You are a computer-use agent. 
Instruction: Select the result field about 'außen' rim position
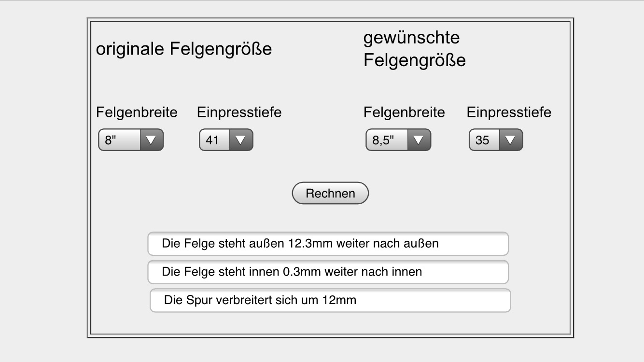(x=328, y=244)
